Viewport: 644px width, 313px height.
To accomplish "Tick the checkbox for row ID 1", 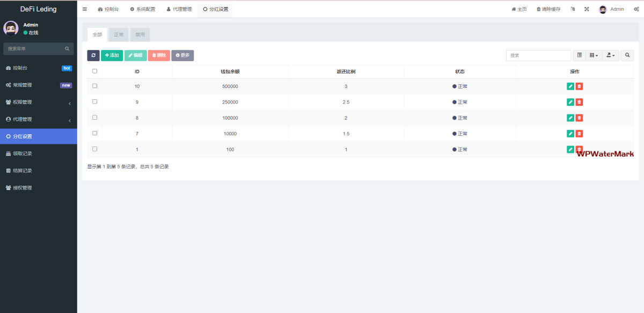I will (95, 149).
